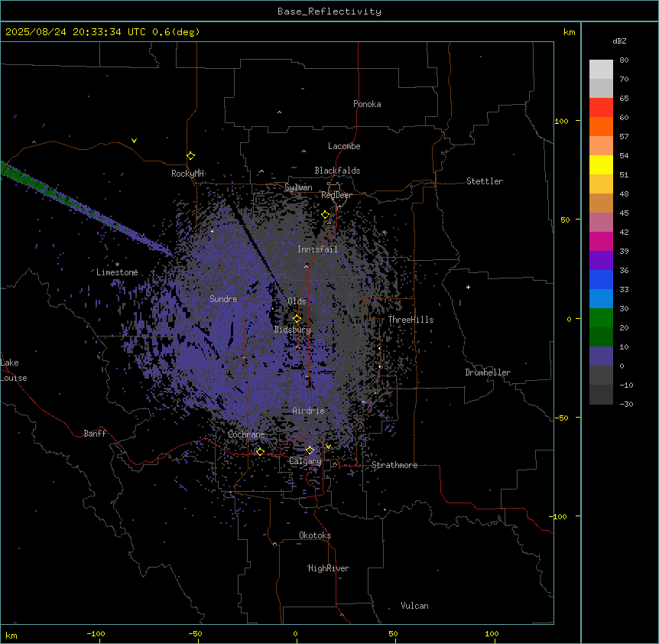
Task: Select the Calgary label
Action: [305, 461]
